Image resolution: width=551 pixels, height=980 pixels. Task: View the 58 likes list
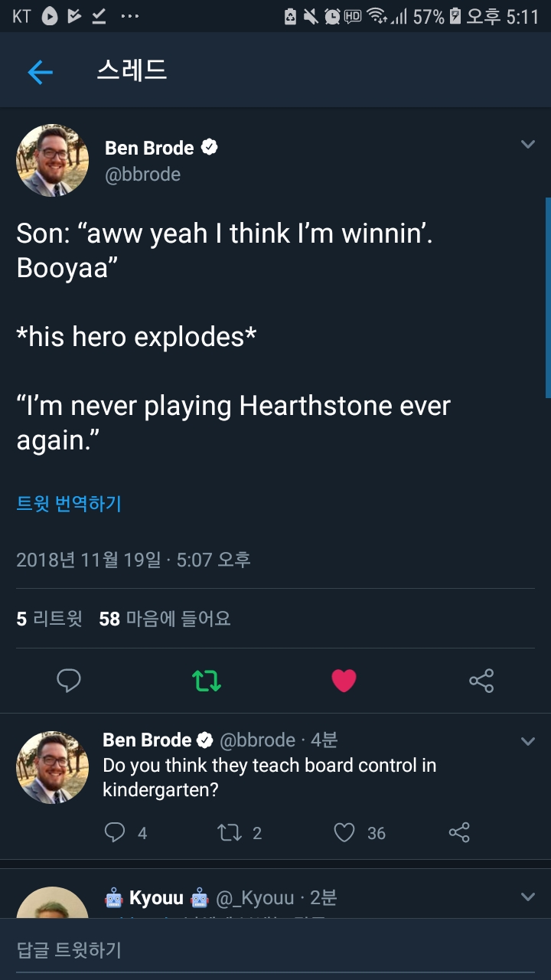point(165,619)
